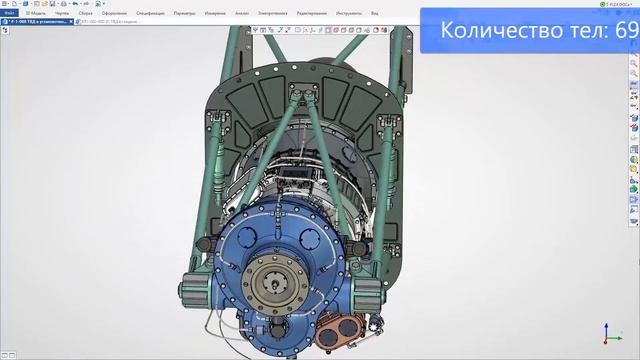This screenshot has height=360, width=640.
Task: Open the Инструменты ribbon tab
Action: [349, 13]
